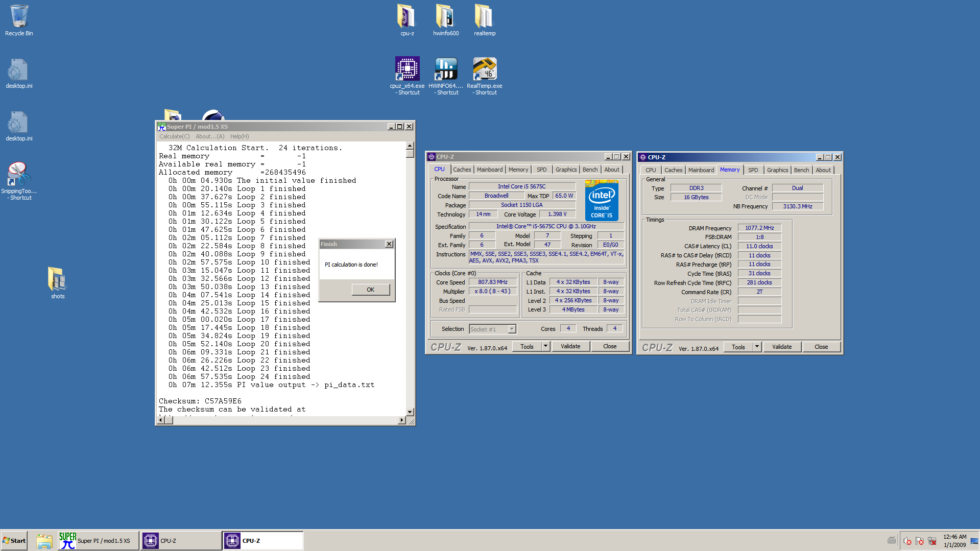Launch cpuz_x64.exe shortcut icon
The width and height of the screenshot is (980, 551).
coord(407,76)
